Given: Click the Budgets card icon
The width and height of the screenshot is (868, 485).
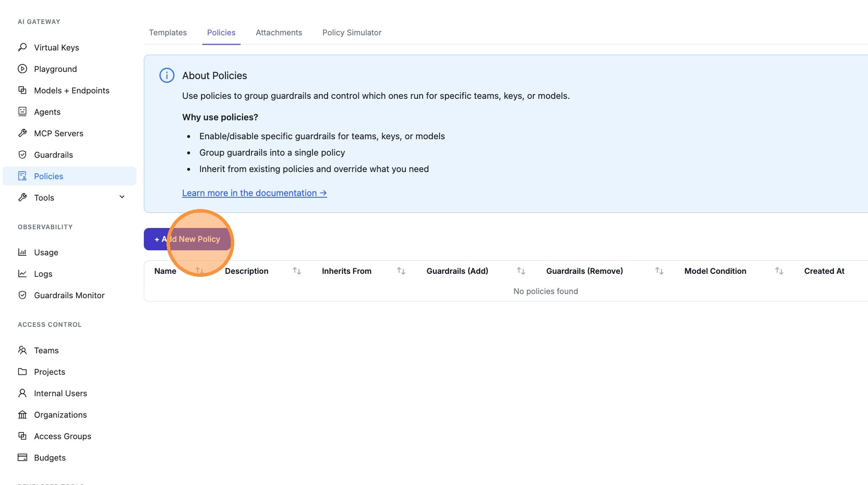Looking at the screenshot, I should pos(22,457).
